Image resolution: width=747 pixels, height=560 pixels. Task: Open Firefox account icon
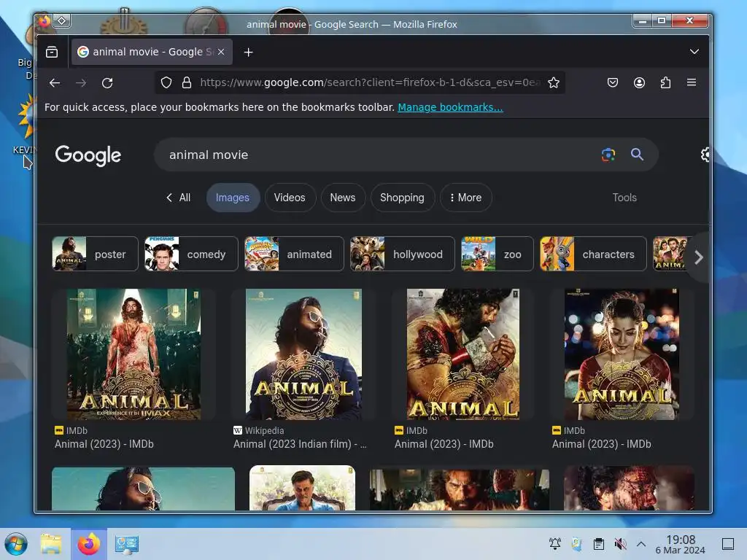pyautogui.click(x=639, y=83)
